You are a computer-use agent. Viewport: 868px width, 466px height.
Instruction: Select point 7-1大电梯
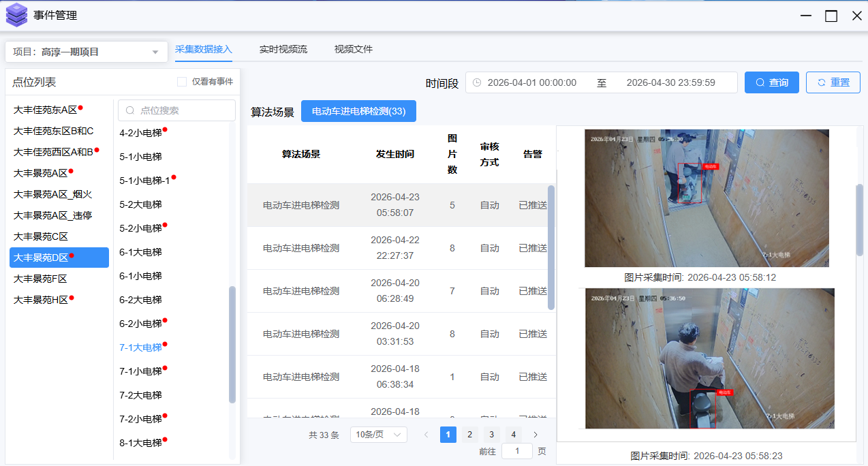(x=140, y=347)
